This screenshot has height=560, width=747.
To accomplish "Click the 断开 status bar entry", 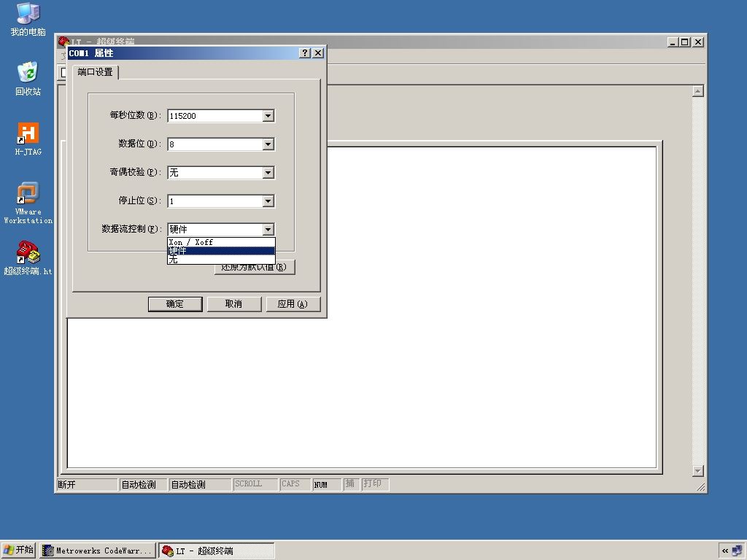I will [88, 484].
